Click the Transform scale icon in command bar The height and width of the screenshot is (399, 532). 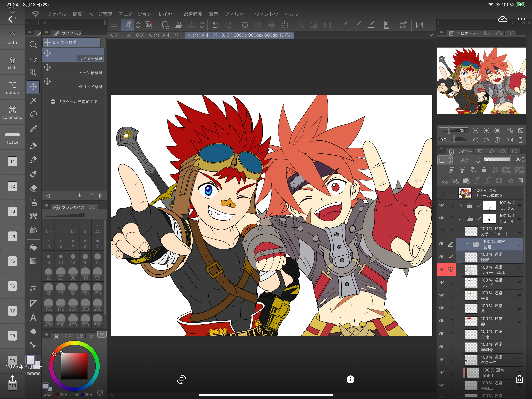tap(285, 25)
